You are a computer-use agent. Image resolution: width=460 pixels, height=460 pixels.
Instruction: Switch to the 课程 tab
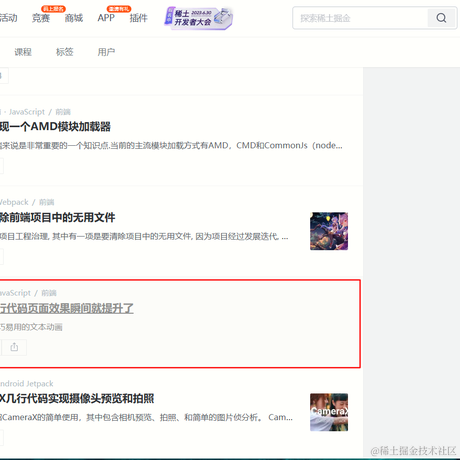[x=23, y=52]
